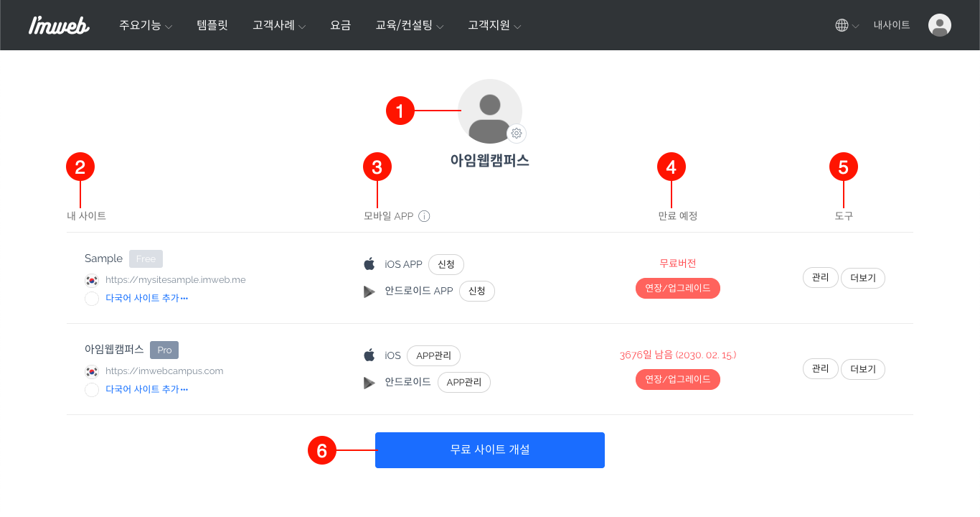Click the 3676일 남음 expiry text
This screenshot has width=980, height=517.
point(678,355)
